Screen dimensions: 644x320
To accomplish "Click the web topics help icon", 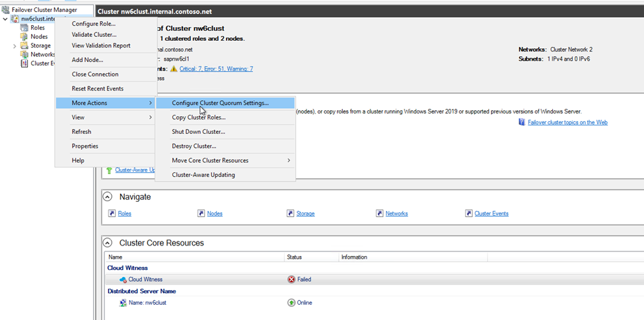I will tap(522, 122).
